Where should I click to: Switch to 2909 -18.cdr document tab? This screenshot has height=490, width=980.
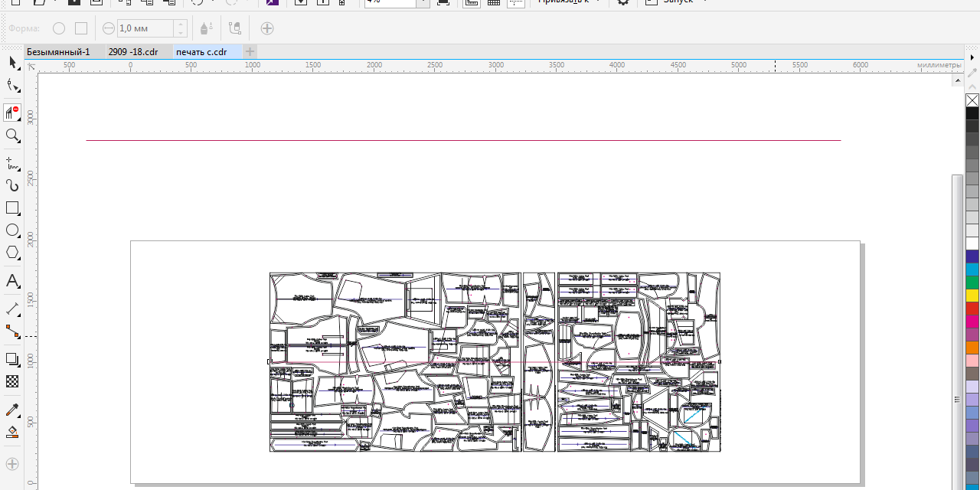tap(133, 52)
